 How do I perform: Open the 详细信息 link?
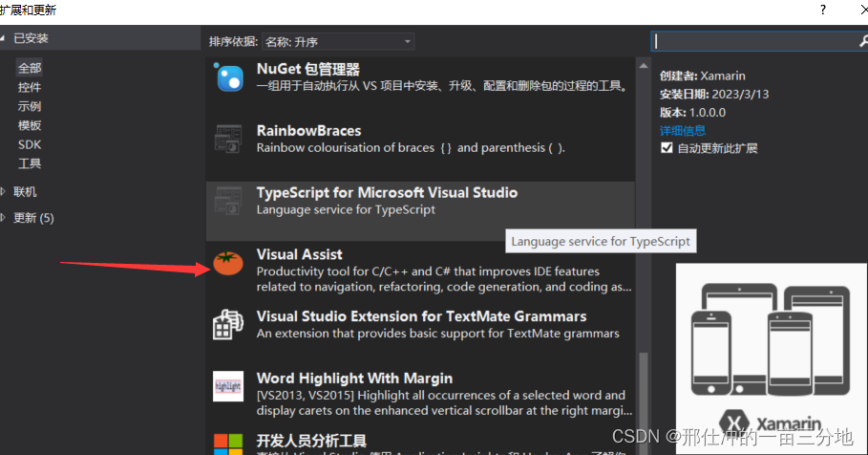(683, 131)
